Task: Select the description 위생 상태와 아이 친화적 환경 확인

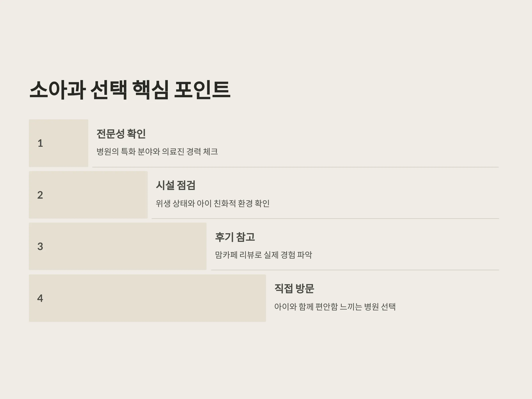Action: [213, 203]
